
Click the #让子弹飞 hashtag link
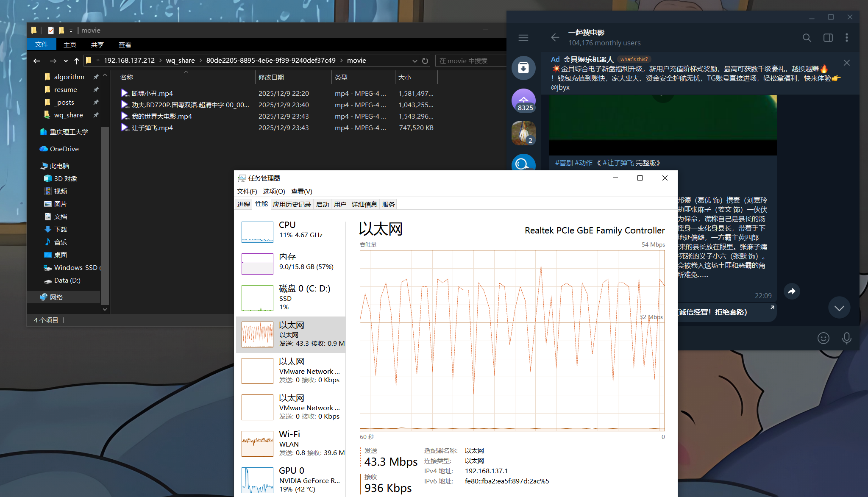point(618,163)
